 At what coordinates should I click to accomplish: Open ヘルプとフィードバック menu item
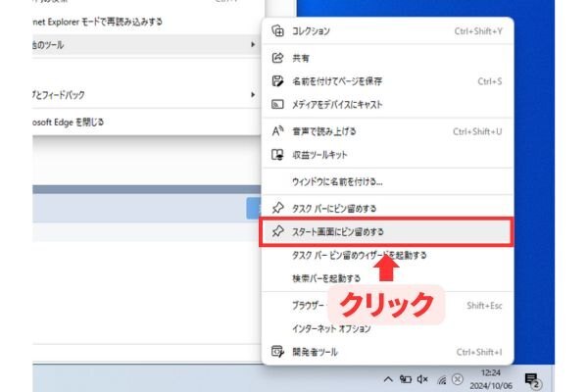(x=146, y=94)
